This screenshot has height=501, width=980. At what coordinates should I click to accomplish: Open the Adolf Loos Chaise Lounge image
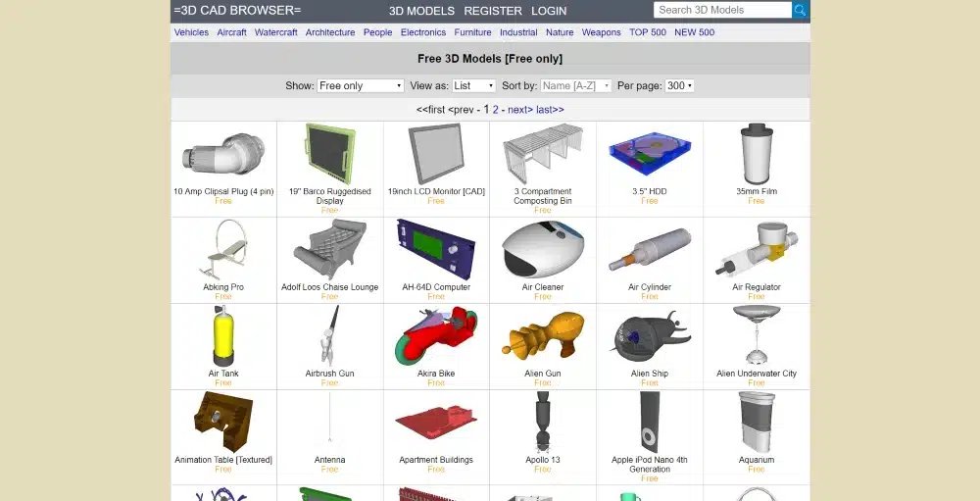[x=330, y=250]
